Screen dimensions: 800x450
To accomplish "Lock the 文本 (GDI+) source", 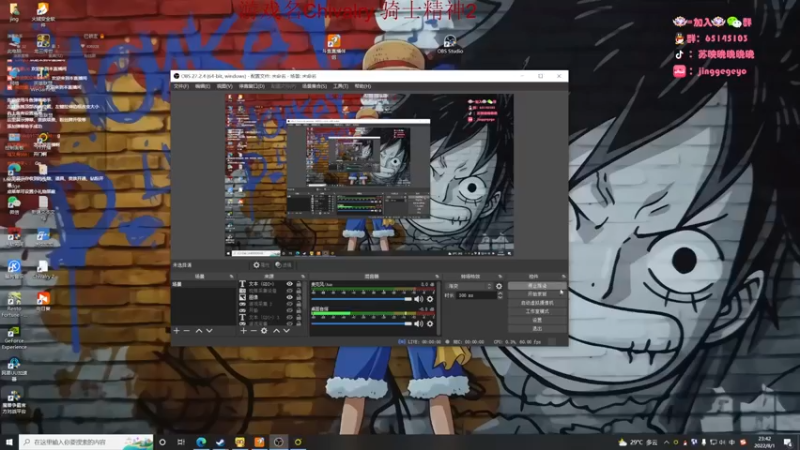I will tap(298, 284).
